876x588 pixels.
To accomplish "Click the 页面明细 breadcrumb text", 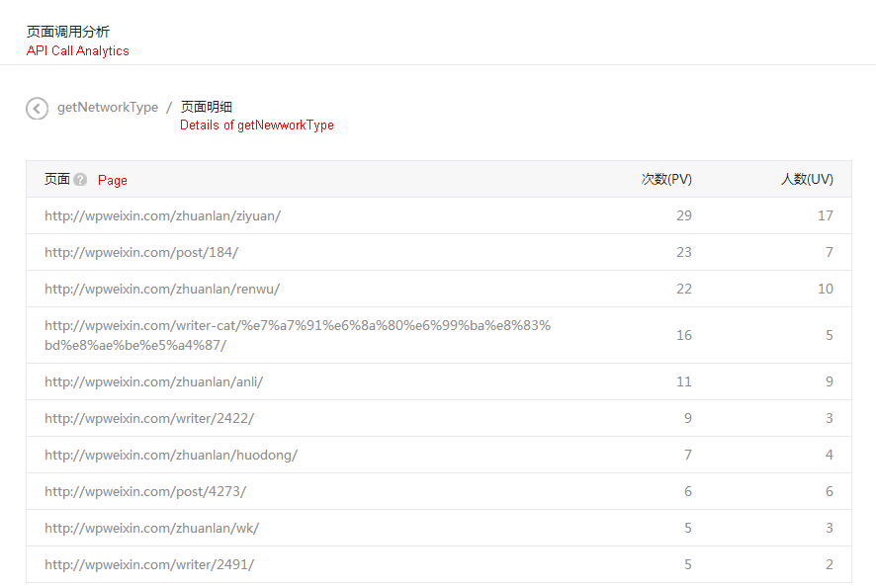I will pos(207,107).
